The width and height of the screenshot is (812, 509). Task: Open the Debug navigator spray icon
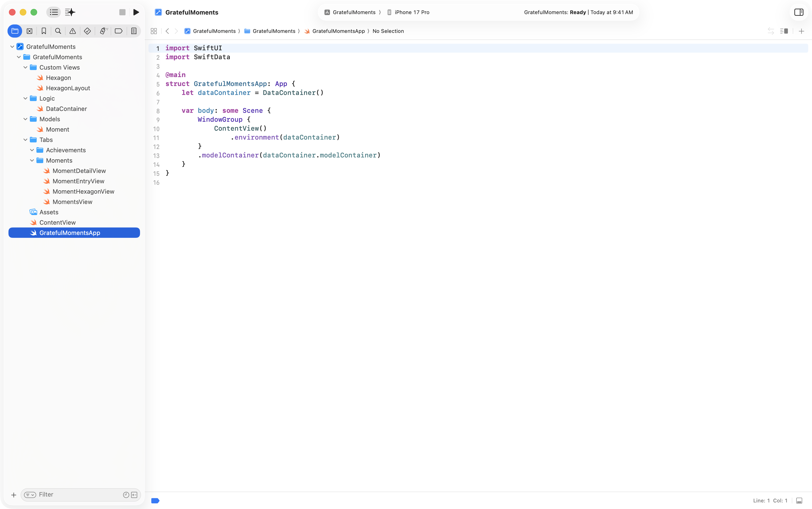coord(103,31)
